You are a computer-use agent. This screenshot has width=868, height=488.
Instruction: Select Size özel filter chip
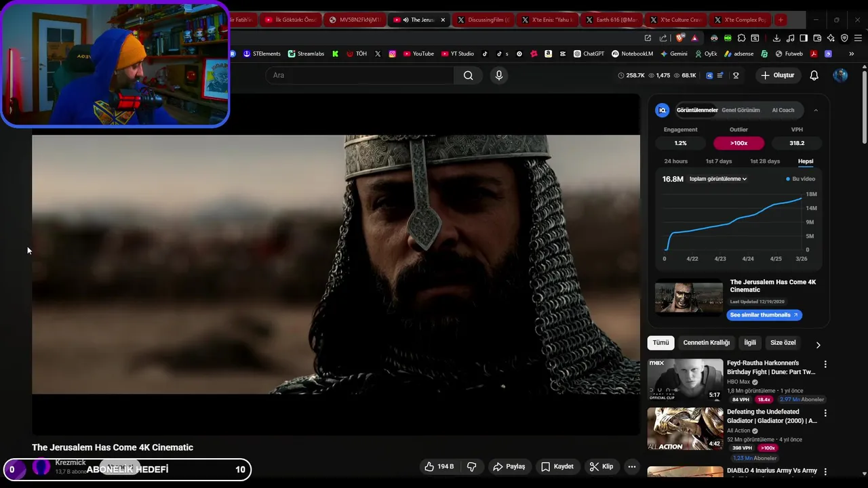[783, 343]
